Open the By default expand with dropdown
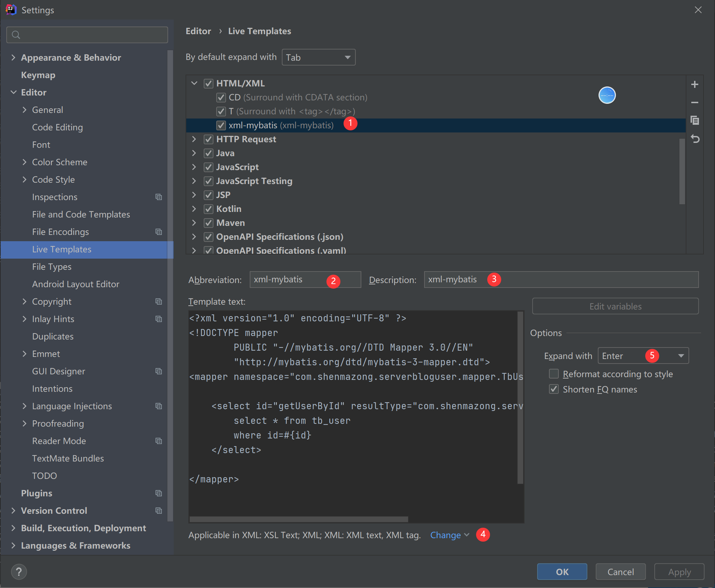This screenshot has width=715, height=588. 318,57
